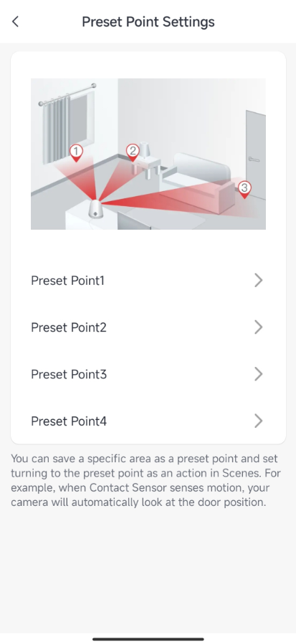Tap the sofa in the illustration

click(200, 181)
